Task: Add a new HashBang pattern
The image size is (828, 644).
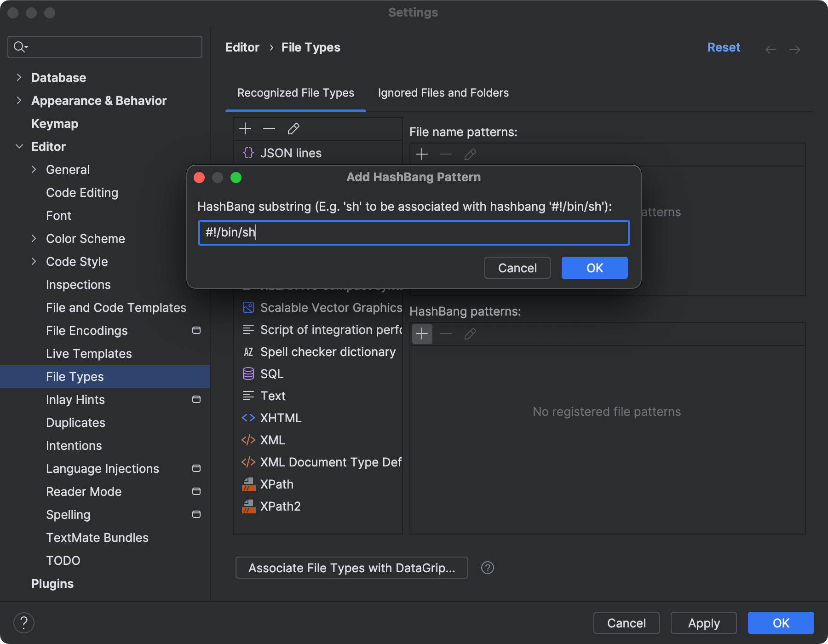Action: 421,333
